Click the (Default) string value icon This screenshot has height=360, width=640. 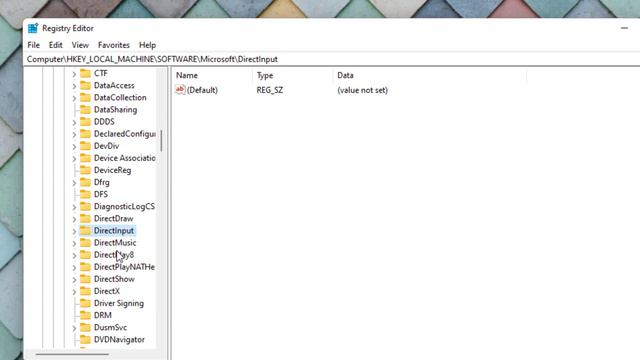[x=180, y=90]
